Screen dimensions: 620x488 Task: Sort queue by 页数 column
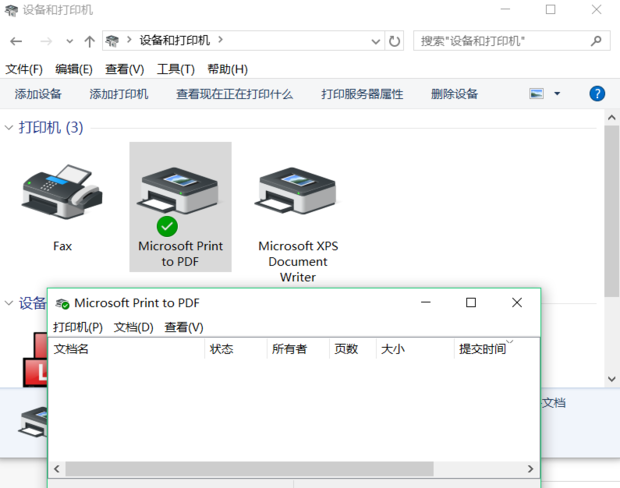pyautogui.click(x=353, y=349)
